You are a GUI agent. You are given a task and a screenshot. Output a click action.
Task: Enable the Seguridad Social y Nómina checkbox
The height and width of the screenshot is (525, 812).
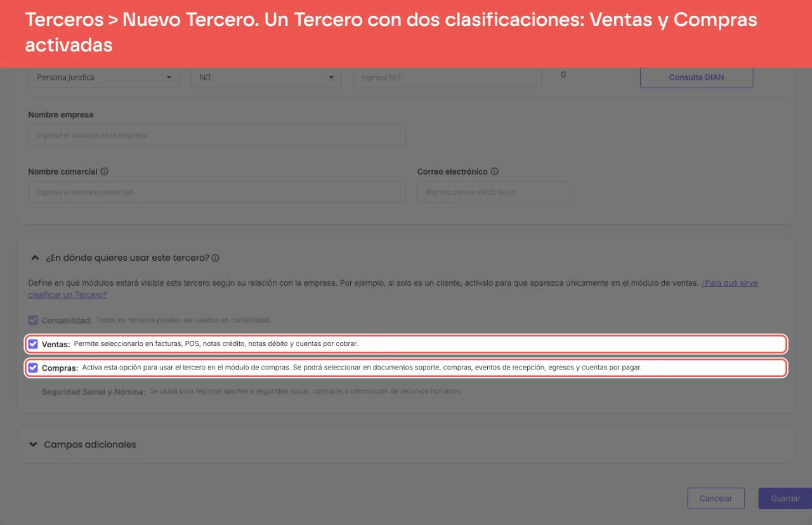point(33,392)
